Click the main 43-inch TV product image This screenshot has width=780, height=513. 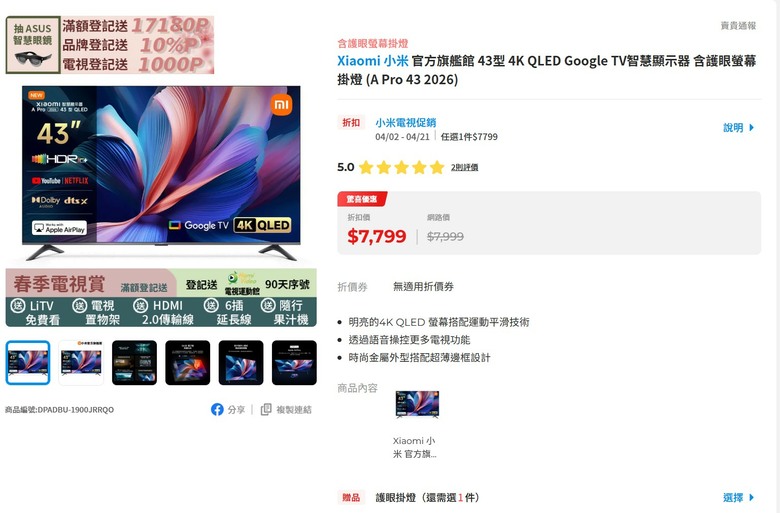[x=161, y=172]
